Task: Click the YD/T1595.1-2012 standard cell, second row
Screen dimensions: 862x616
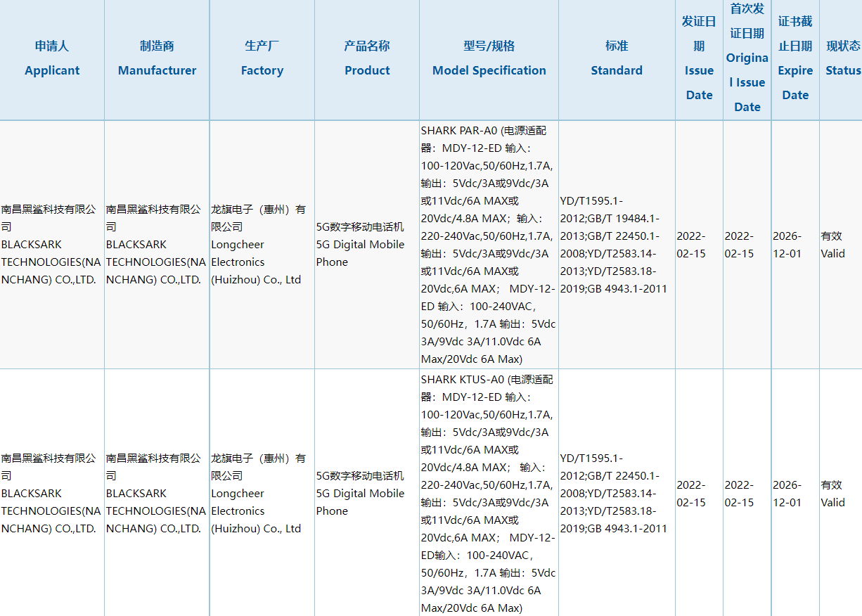Action: (x=616, y=494)
